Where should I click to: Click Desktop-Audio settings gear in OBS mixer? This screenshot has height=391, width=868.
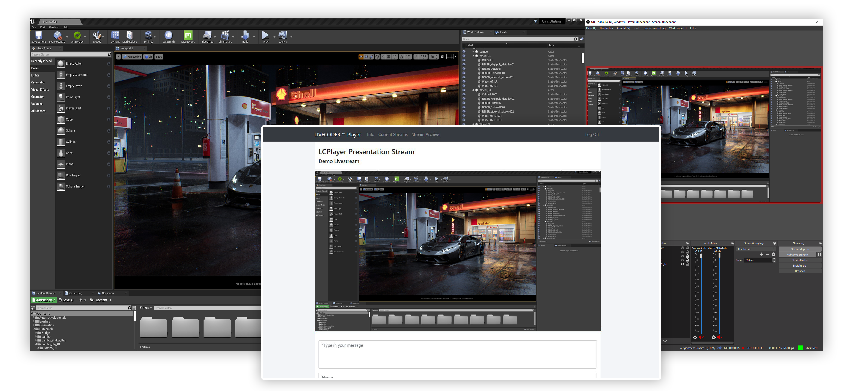[695, 337]
